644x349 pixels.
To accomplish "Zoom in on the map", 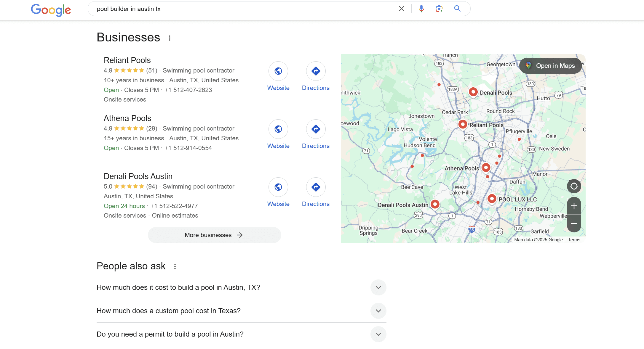I will 574,206.
